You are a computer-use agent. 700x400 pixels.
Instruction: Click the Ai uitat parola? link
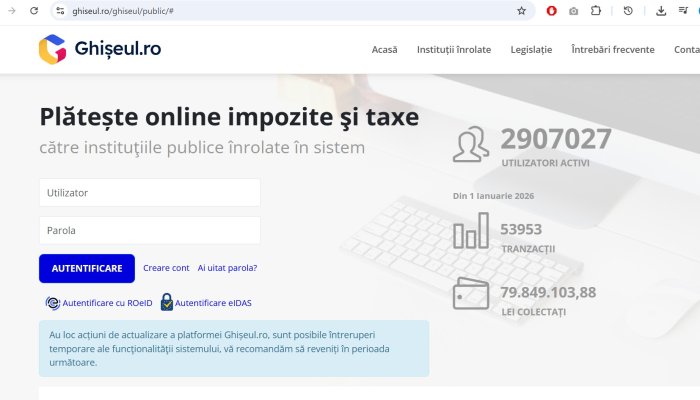(227, 268)
